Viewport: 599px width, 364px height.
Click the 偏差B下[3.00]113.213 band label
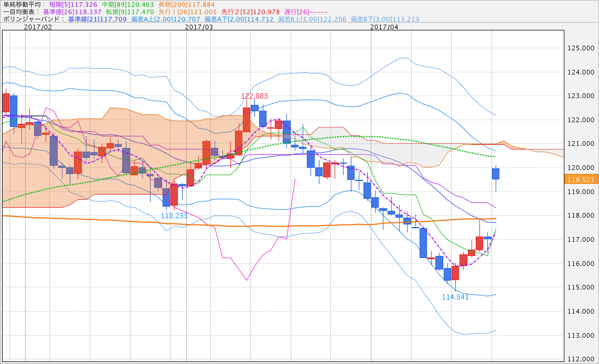pyautogui.click(x=385, y=19)
